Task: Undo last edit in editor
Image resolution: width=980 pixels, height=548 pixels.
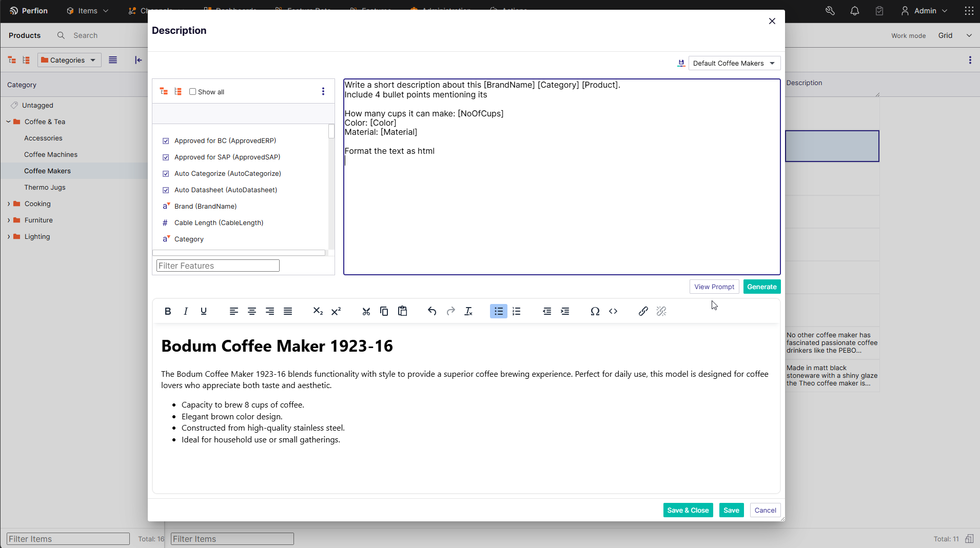Action: 432,311
